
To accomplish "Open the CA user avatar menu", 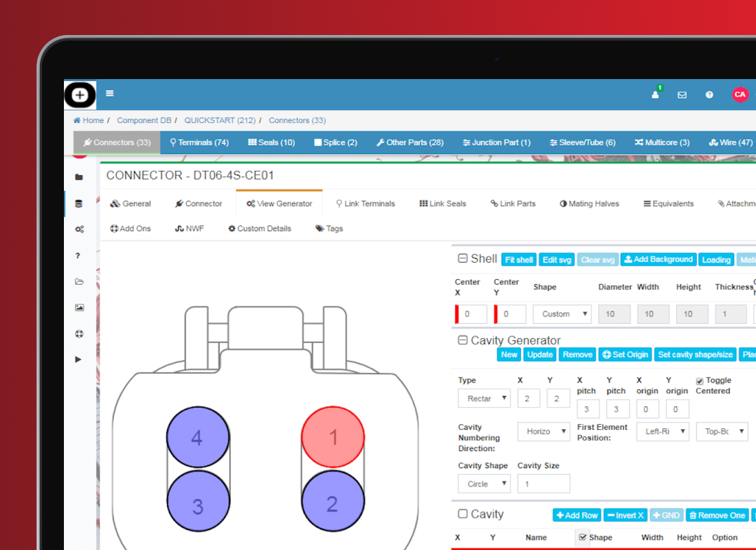I will click(740, 95).
